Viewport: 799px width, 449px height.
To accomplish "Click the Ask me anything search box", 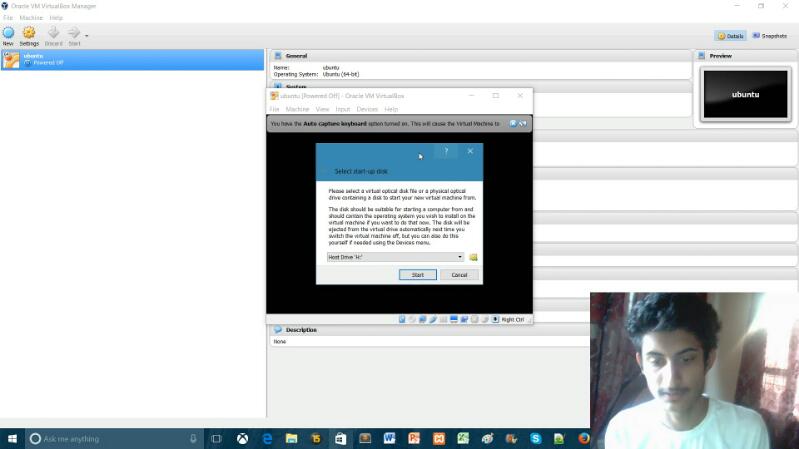I will coord(114,439).
